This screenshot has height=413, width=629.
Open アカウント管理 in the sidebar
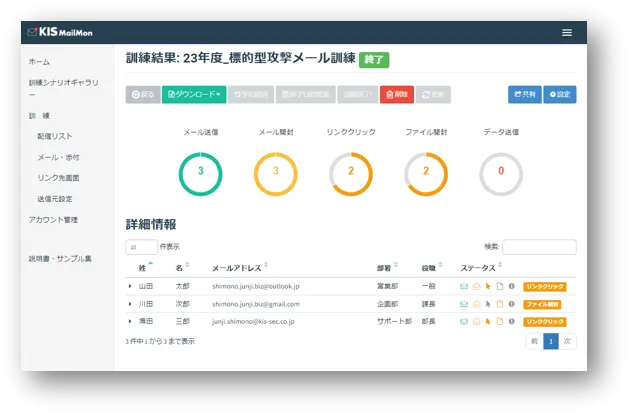53,220
